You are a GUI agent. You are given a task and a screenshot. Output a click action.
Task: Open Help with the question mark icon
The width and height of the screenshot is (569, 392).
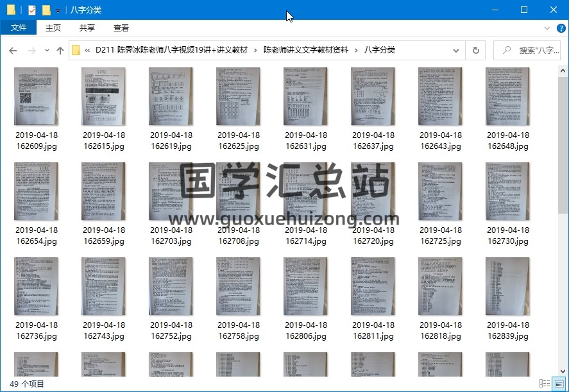(x=561, y=28)
